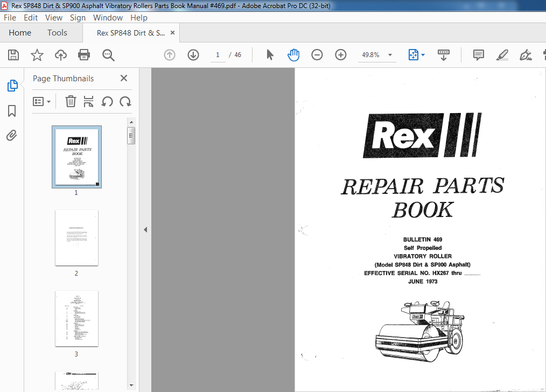This screenshot has width=546, height=392.
Task: Switch to the Tools tab
Action: pos(57,33)
